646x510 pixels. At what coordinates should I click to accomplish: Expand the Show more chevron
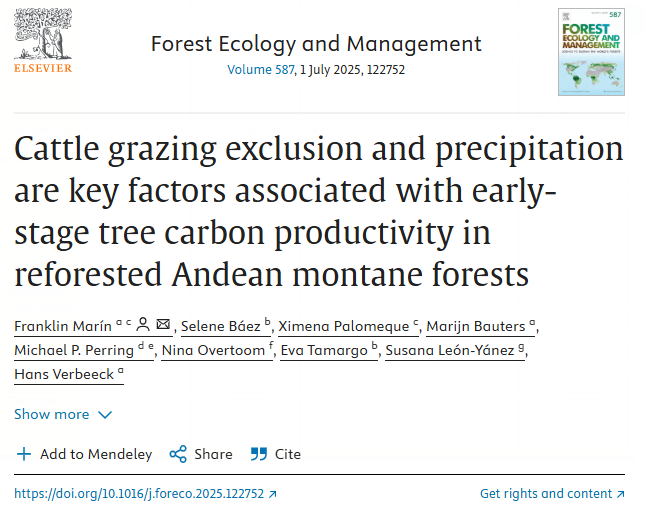tap(105, 414)
